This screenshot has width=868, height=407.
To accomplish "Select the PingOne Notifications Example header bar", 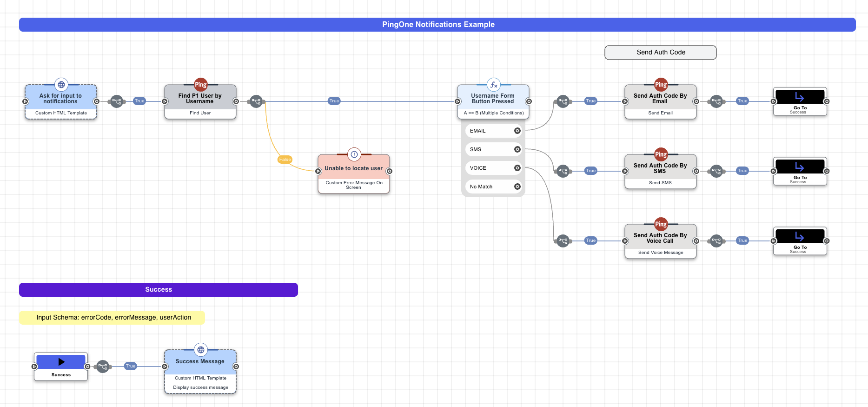I will [437, 25].
